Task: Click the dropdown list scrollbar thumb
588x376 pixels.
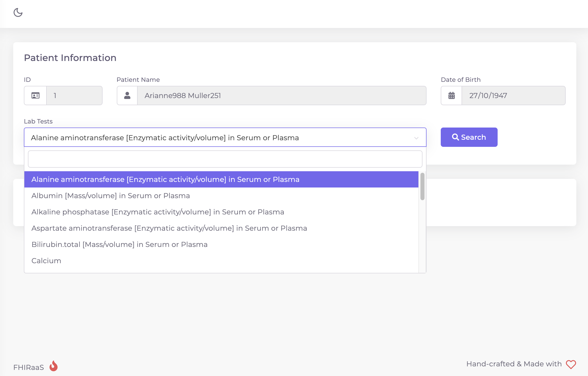Action: (422, 186)
